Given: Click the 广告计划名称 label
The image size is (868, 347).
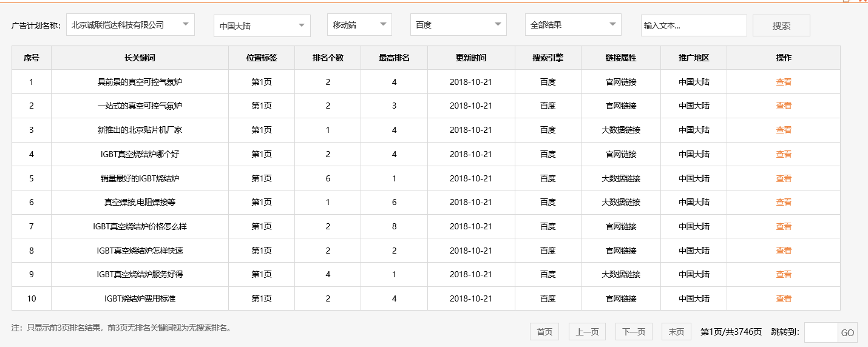Looking at the screenshot, I should tap(36, 25).
